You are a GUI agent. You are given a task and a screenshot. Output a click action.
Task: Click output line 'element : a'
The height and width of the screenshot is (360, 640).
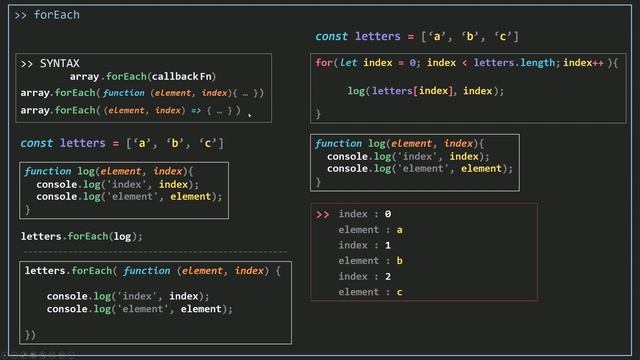tap(371, 230)
